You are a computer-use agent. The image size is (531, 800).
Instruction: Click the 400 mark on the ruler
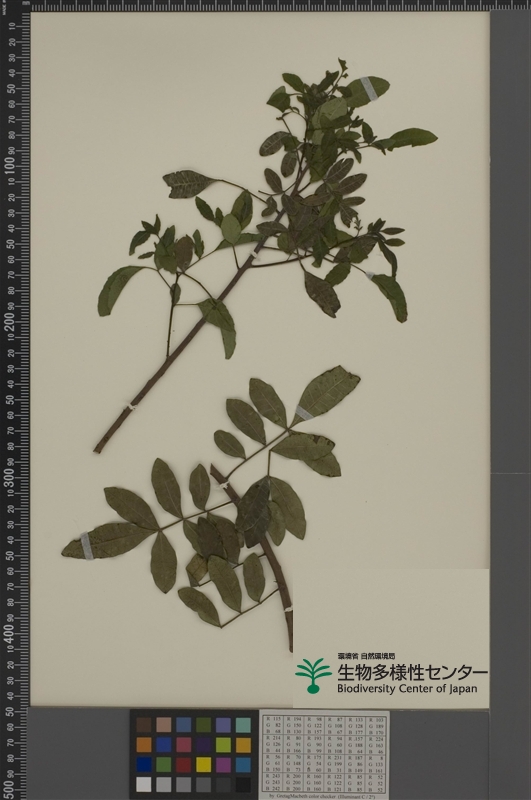pos(10,634)
